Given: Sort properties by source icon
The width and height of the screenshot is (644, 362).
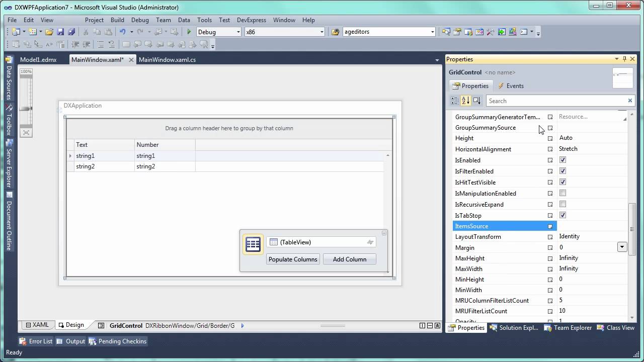Looking at the screenshot, I should click(x=477, y=101).
